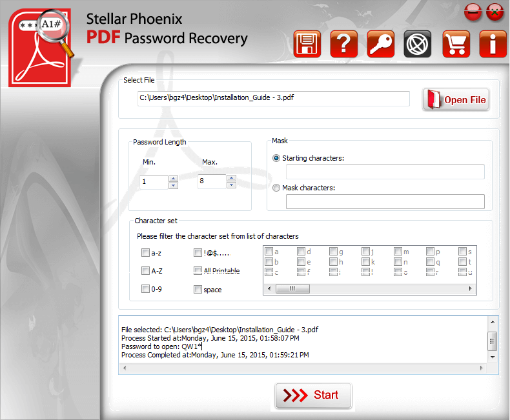
Task: Click the Mask characters text field
Action: pos(385,201)
